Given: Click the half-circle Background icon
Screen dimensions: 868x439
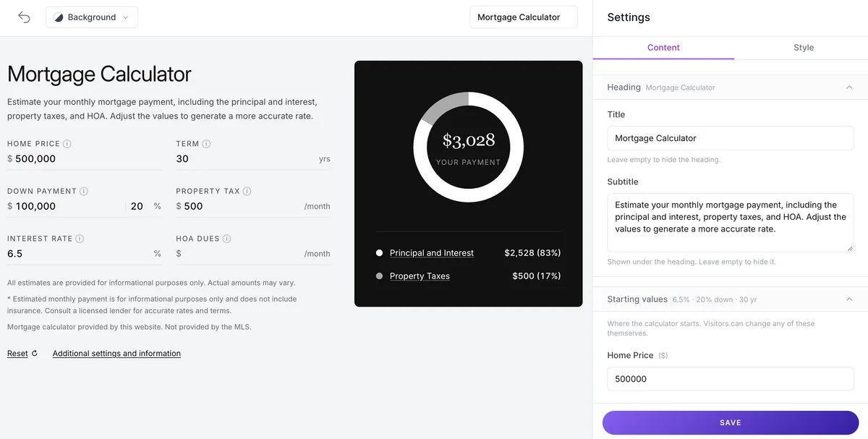Looking at the screenshot, I should pyautogui.click(x=58, y=17).
